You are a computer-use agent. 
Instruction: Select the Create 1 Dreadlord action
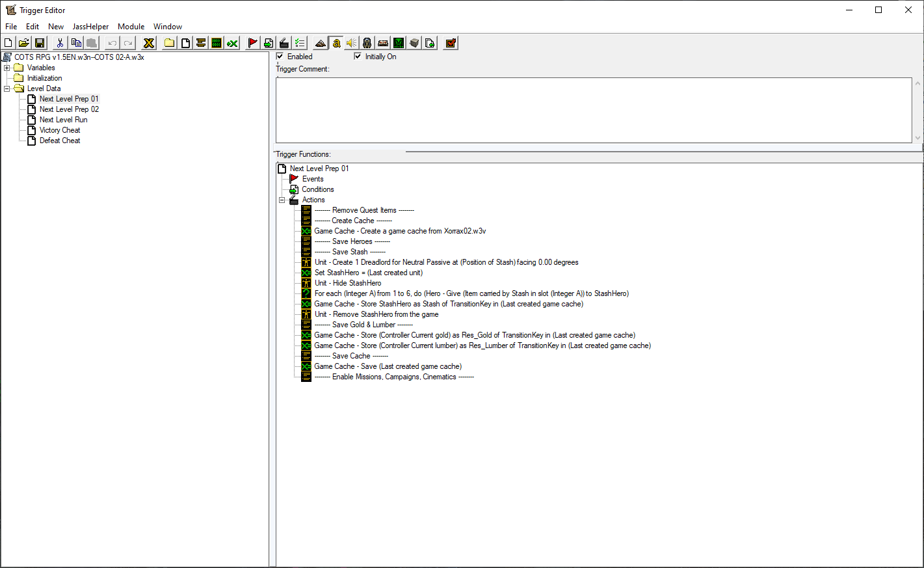click(446, 262)
